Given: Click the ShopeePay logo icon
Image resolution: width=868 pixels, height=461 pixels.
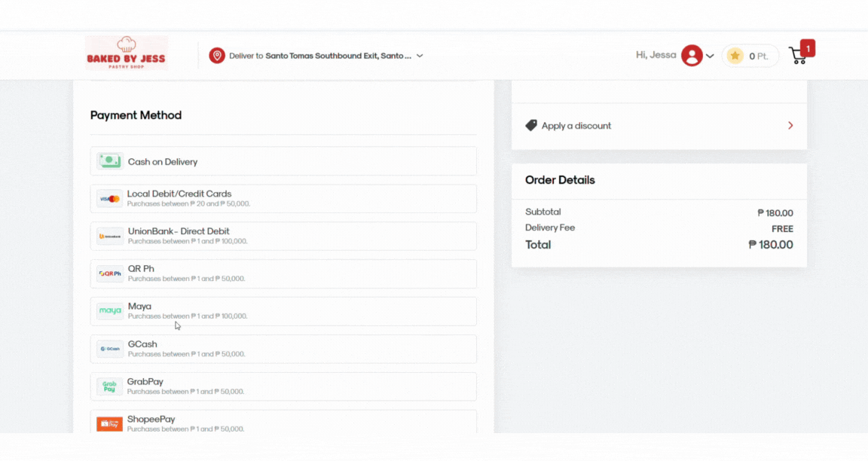Looking at the screenshot, I should (109, 424).
